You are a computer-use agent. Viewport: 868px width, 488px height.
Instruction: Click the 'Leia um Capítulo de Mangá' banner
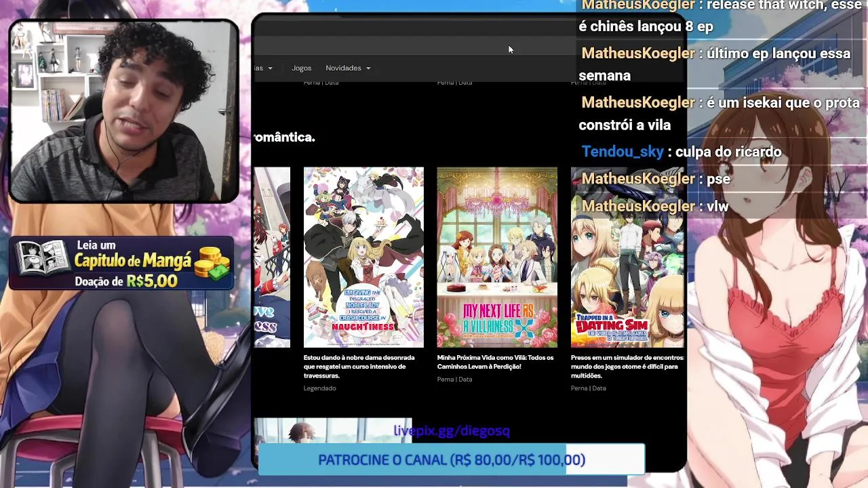(x=122, y=264)
